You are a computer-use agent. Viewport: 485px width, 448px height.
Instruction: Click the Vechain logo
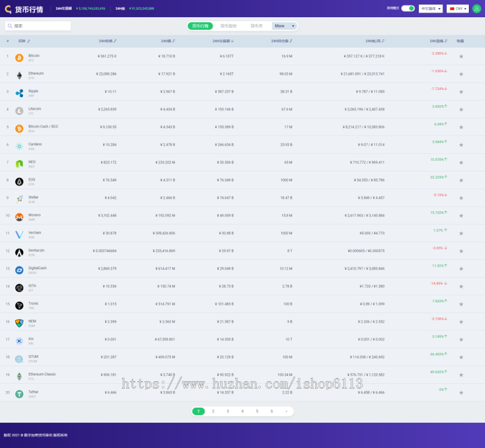click(19, 235)
